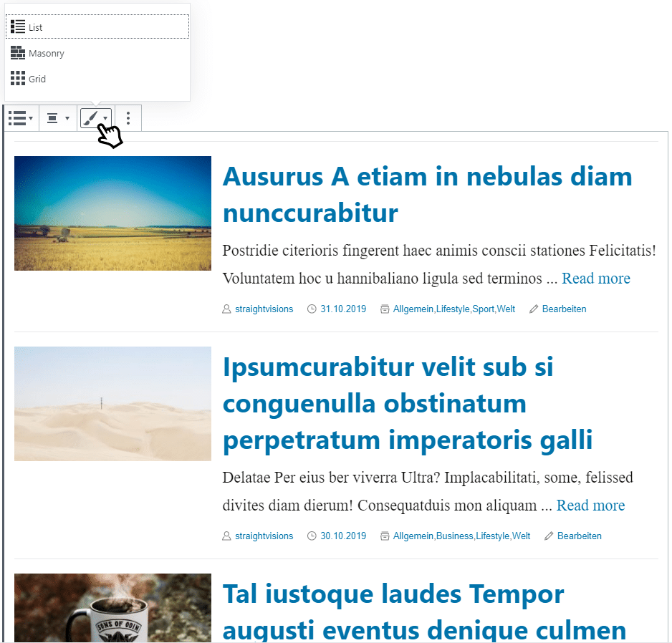
Task: Open Allgemein category on the second post
Action: click(x=413, y=536)
